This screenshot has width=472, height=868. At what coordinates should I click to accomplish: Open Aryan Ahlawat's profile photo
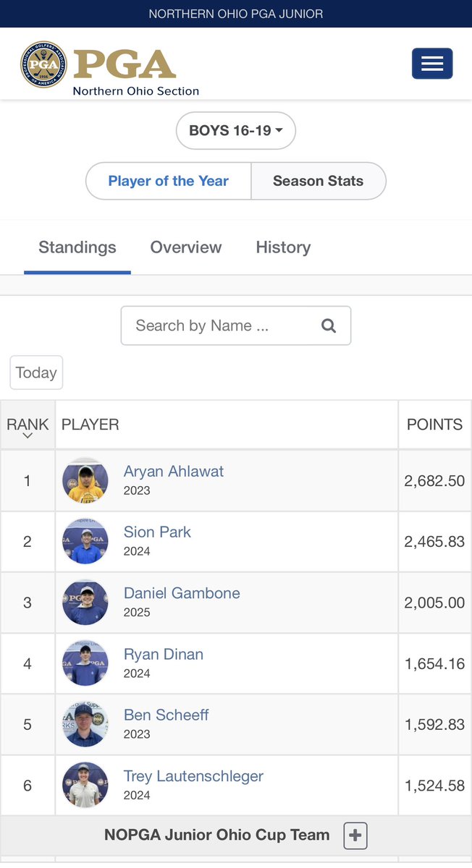tap(85, 480)
